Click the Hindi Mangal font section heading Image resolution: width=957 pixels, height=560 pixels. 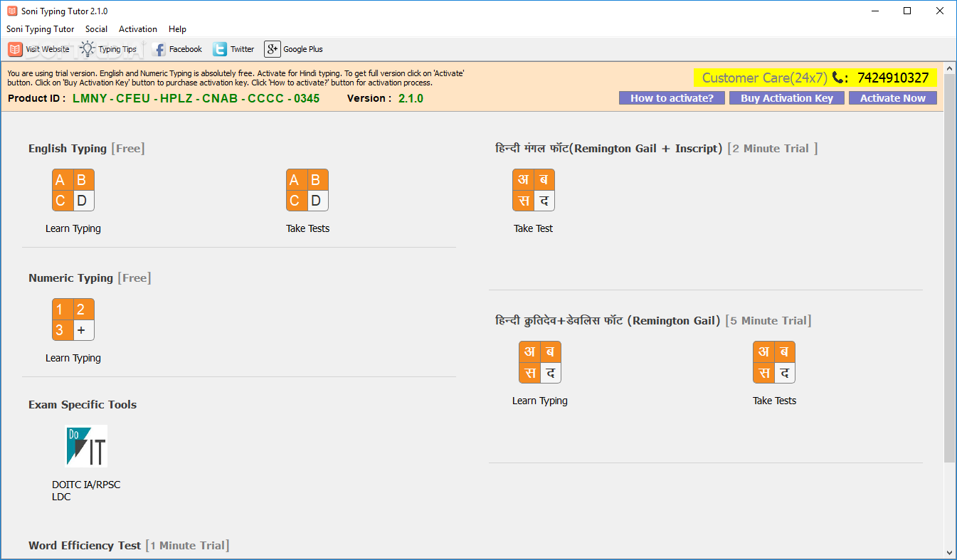tap(657, 148)
